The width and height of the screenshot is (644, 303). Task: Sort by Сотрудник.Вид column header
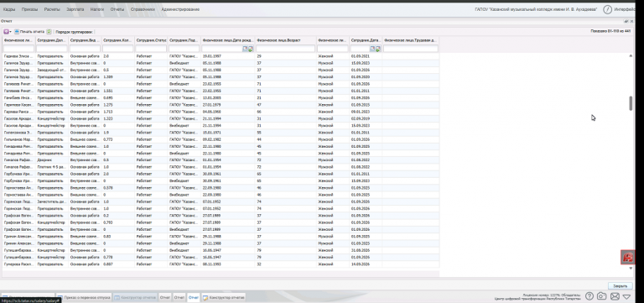point(85,40)
